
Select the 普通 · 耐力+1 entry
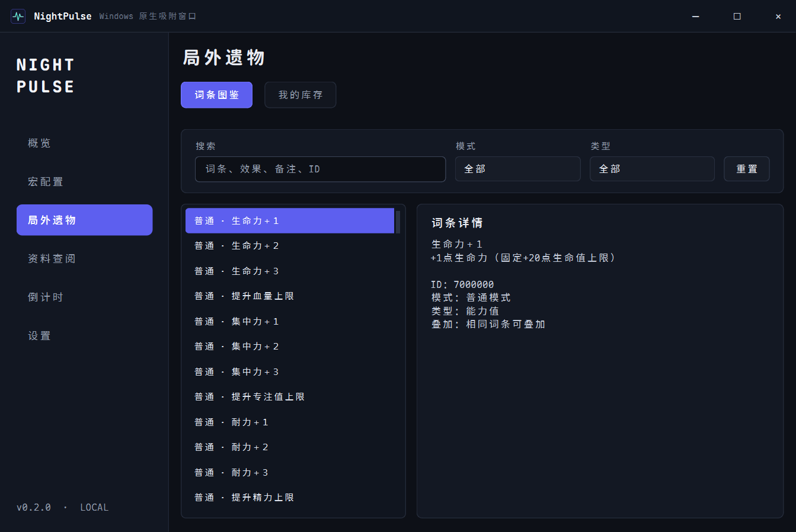pyautogui.click(x=290, y=422)
